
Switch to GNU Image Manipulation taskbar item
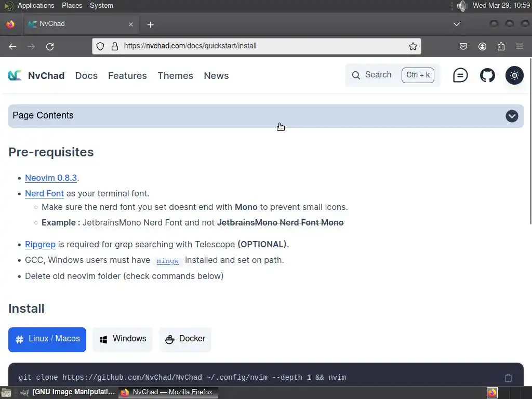(68, 392)
